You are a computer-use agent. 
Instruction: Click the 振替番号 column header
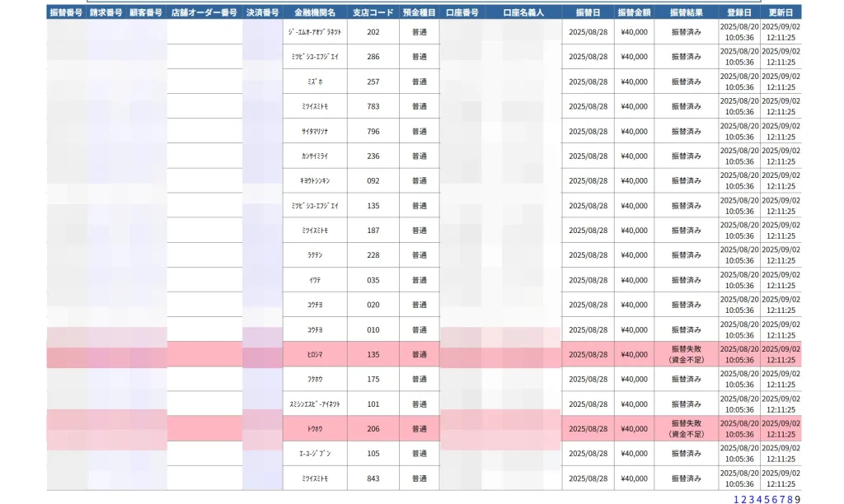66,12
